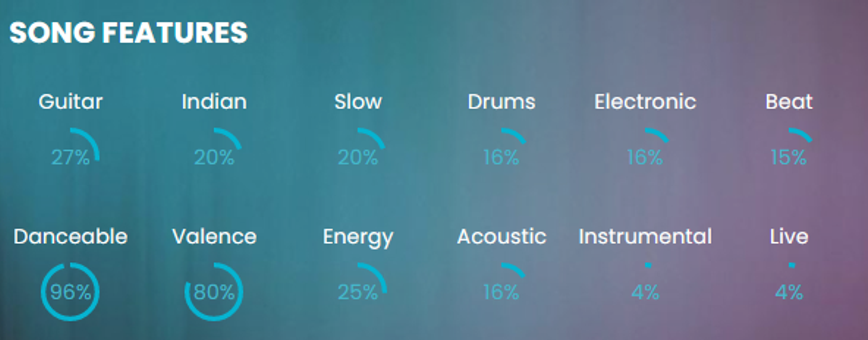Select the Beat 15% progress ring
This screenshot has width=868, height=340.
[x=789, y=157]
